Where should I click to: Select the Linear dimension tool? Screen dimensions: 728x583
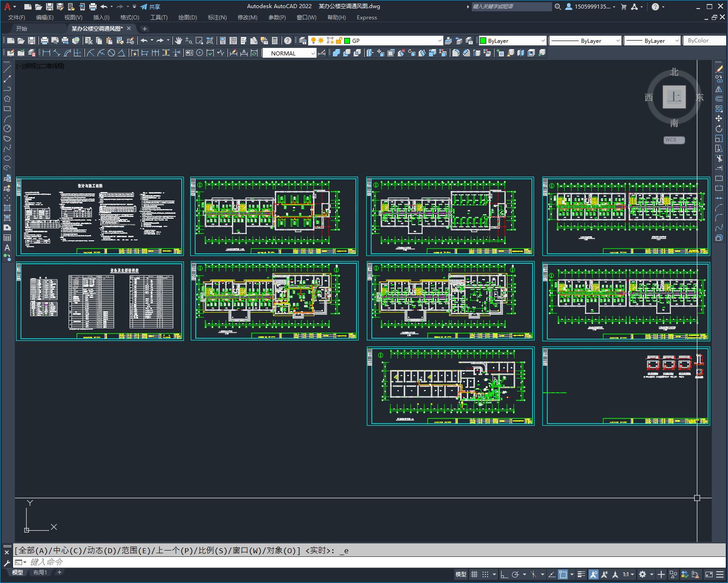tap(46, 53)
